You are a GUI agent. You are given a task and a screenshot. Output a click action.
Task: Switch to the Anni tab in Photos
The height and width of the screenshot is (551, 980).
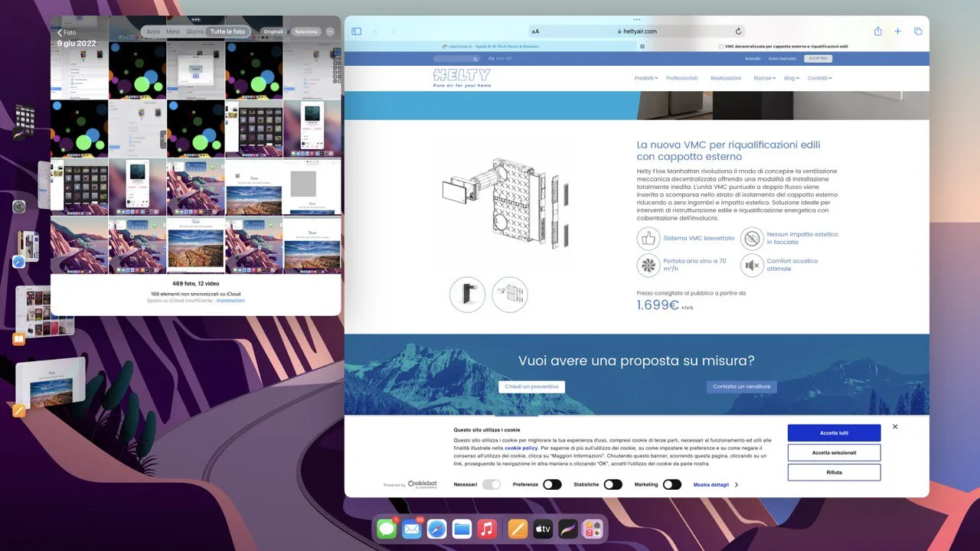coord(153,31)
